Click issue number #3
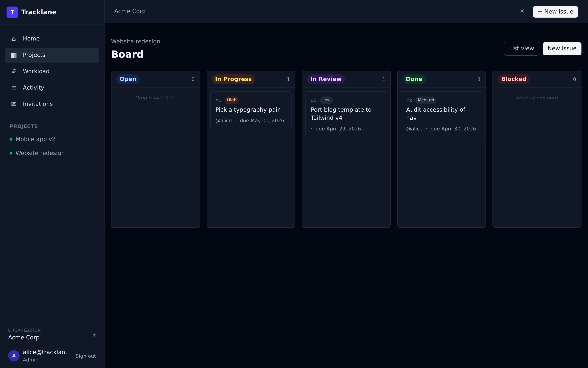Screen dimensions: 588x368 pyautogui.click(x=314, y=100)
